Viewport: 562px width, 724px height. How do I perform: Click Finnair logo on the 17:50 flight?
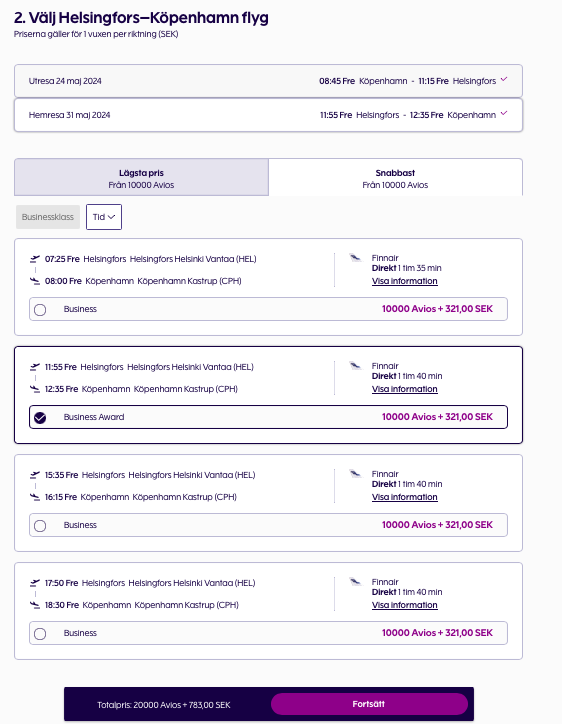355,582
